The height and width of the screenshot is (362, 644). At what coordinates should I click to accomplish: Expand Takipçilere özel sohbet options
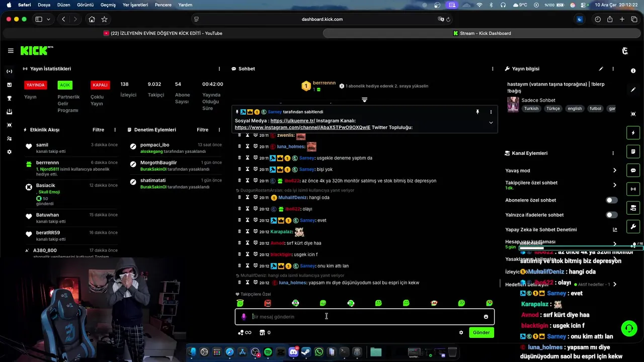[614, 185]
